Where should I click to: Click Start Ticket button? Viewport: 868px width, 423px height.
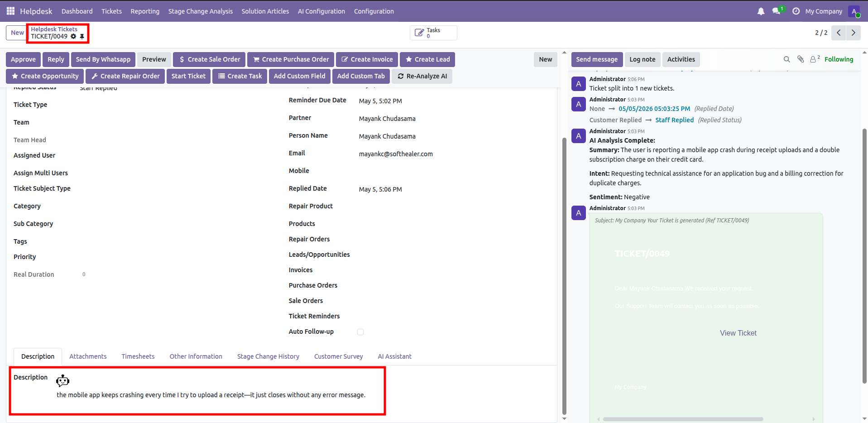pyautogui.click(x=188, y=76)
